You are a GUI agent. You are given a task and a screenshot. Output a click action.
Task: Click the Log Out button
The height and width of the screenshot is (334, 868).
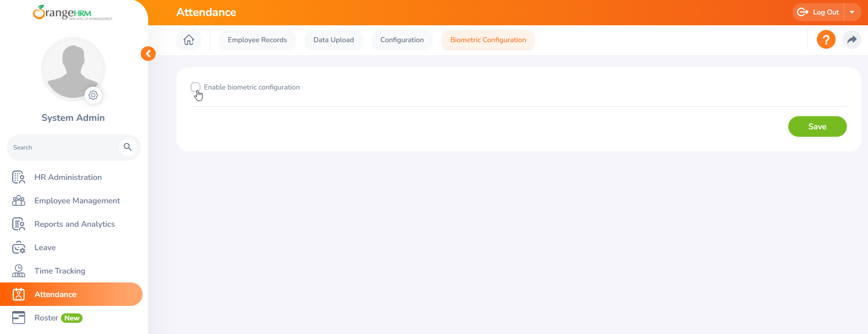point(819,12)
